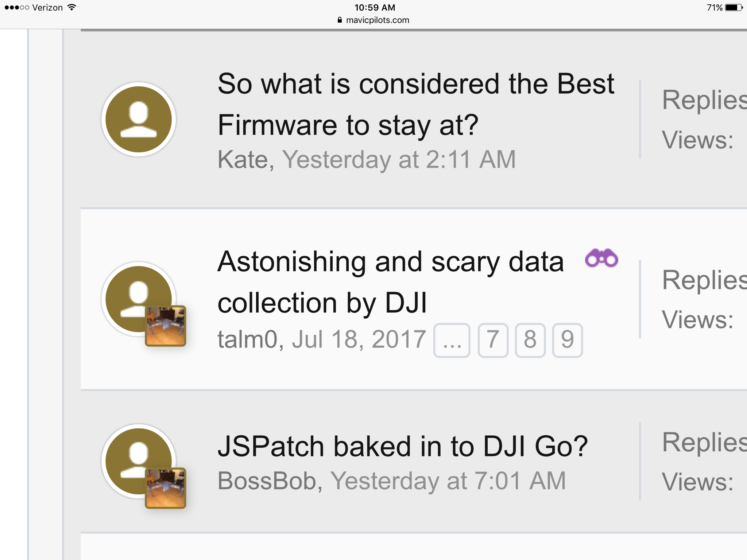
Task: Click drone photo badge on the Astonishing thread
Action: click(166, 326)
